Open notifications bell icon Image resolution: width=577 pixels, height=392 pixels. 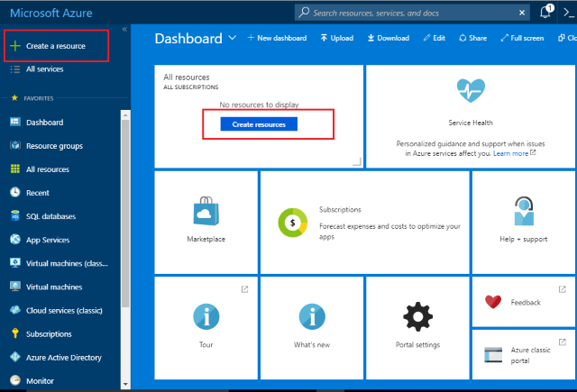click(545, 12)
